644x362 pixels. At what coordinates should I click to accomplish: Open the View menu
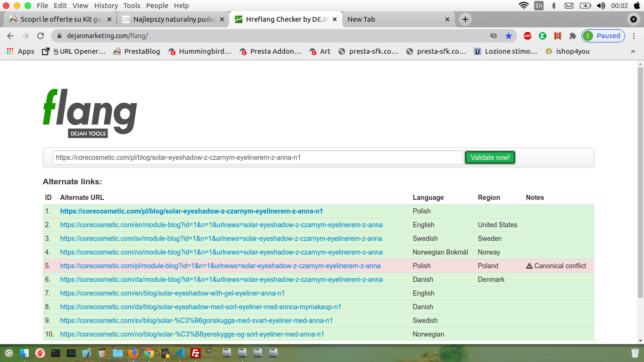point(81,6)
